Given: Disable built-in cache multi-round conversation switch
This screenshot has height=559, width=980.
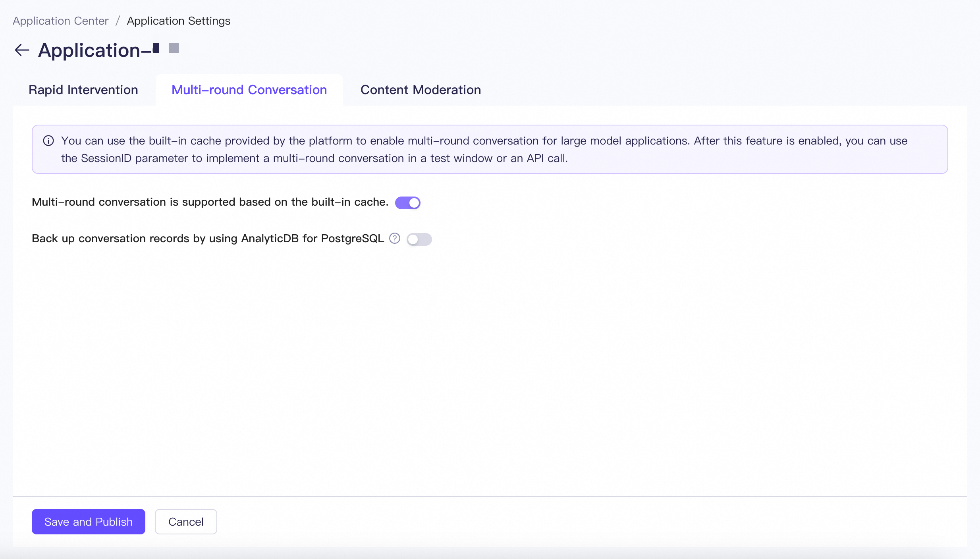Looking at the screenshot, I should (407, 202).
